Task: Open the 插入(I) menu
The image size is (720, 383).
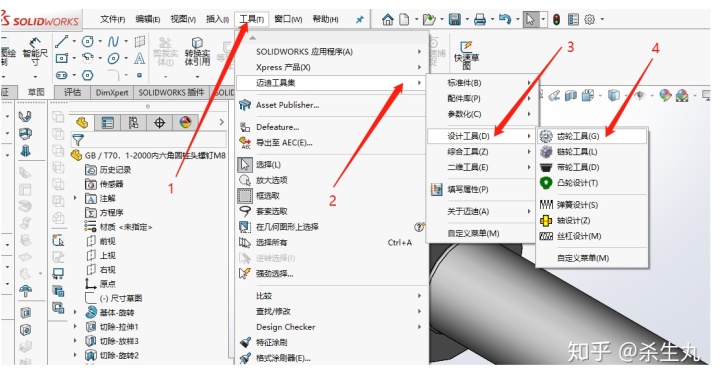Action: point(217,19)
